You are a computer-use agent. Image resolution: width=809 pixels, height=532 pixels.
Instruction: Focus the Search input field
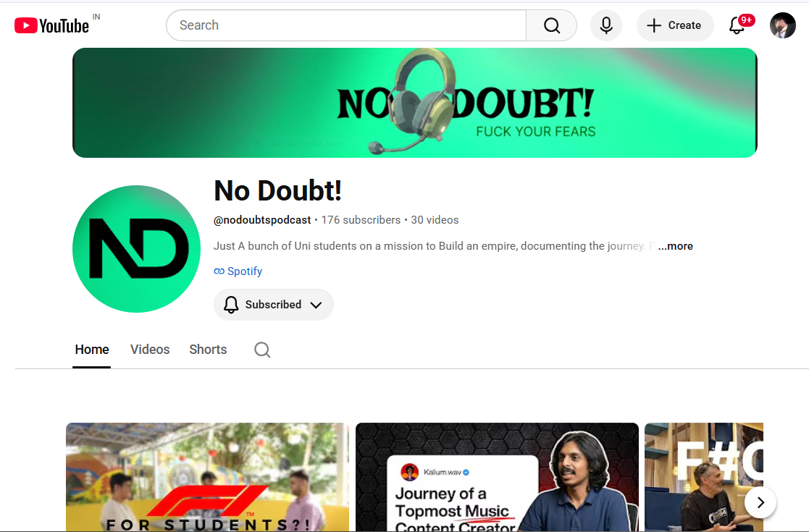tap(346, 25)
